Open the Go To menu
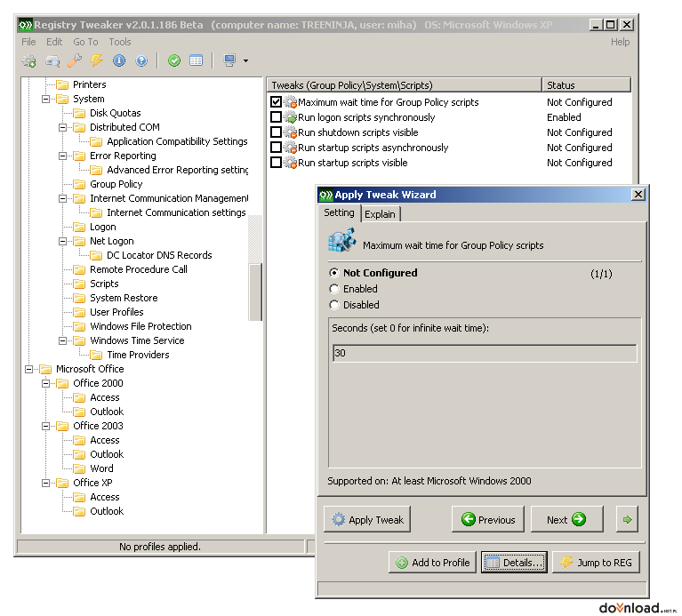 pos(85,42)
